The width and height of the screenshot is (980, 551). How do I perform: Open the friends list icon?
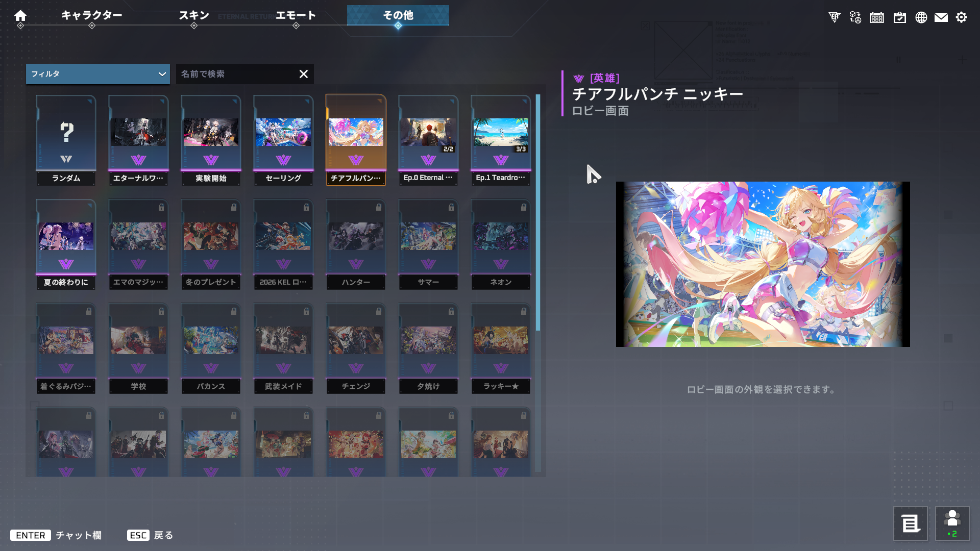pos(952,523)
